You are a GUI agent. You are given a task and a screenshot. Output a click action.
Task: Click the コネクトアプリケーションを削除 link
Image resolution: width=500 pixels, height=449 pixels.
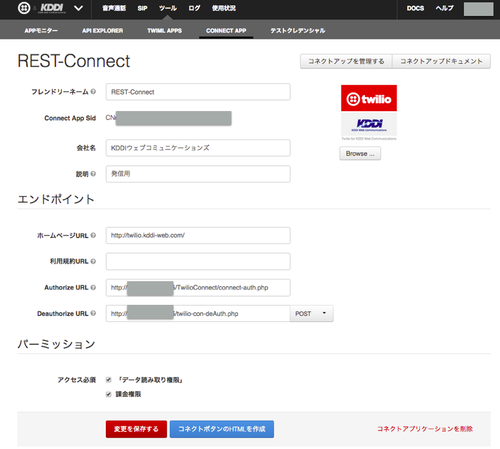point(425,429)
